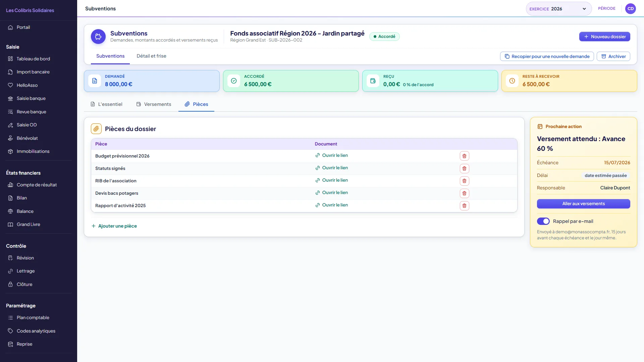Viewport: 644px width, 362px height.
Task: Click the Prochaine action calendar icon
Action: (x=540, y=126)
